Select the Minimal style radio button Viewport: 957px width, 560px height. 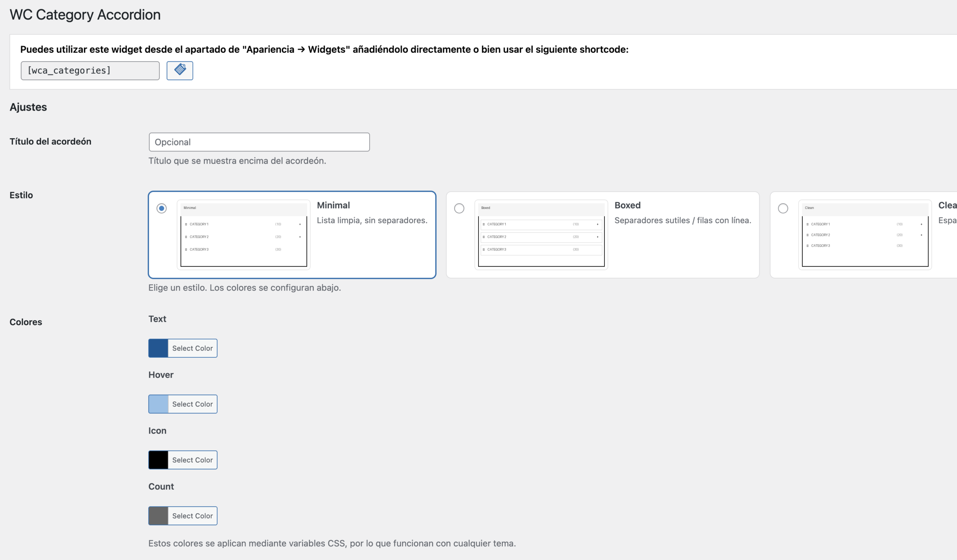coord(161,208)
